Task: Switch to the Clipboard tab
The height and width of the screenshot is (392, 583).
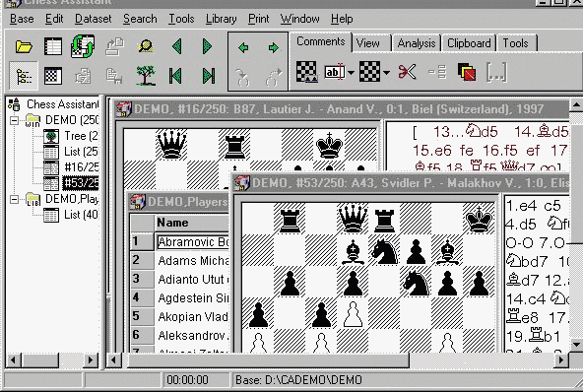Action: click(469, 43)
